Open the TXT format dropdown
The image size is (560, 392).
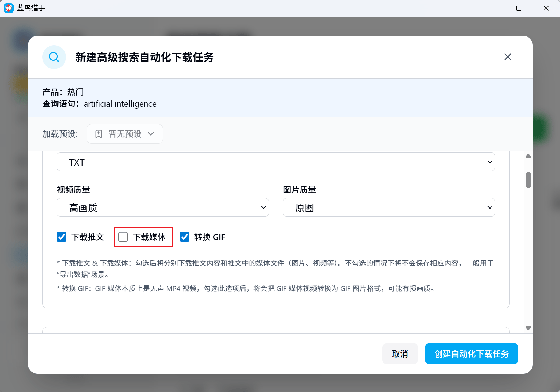(x=276, y=162)
